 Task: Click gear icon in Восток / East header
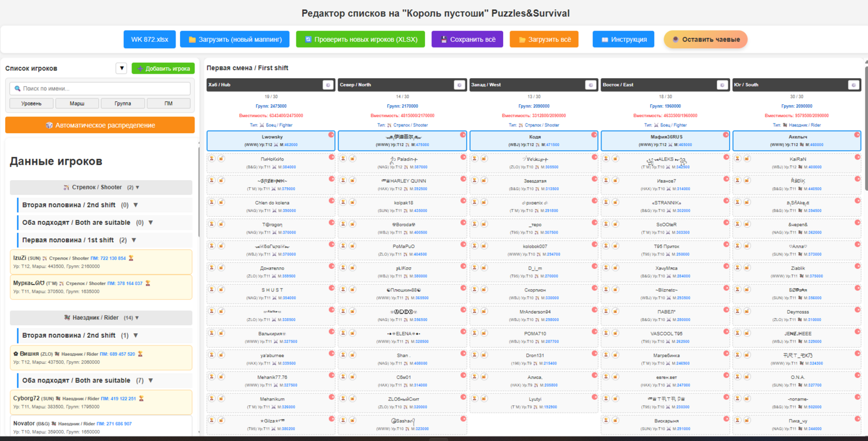click(722, 85)
